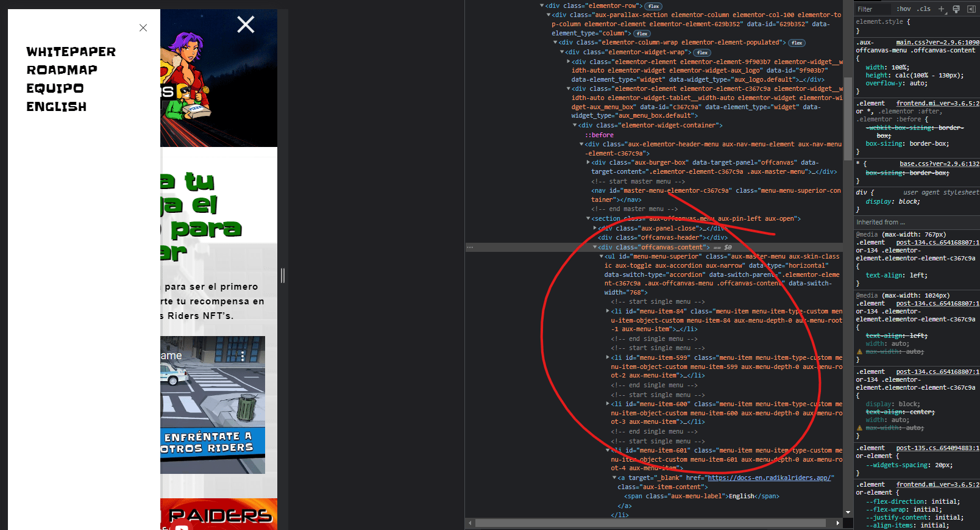The image size is (980, 530).
Task: Open ROADMAP in the off-canvas menu
Action: pyautogui.click(x=62, y=70)
